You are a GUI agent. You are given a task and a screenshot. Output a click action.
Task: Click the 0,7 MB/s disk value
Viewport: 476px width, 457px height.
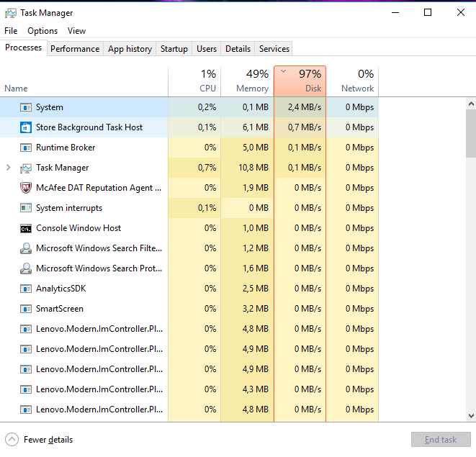pos(305,127)
